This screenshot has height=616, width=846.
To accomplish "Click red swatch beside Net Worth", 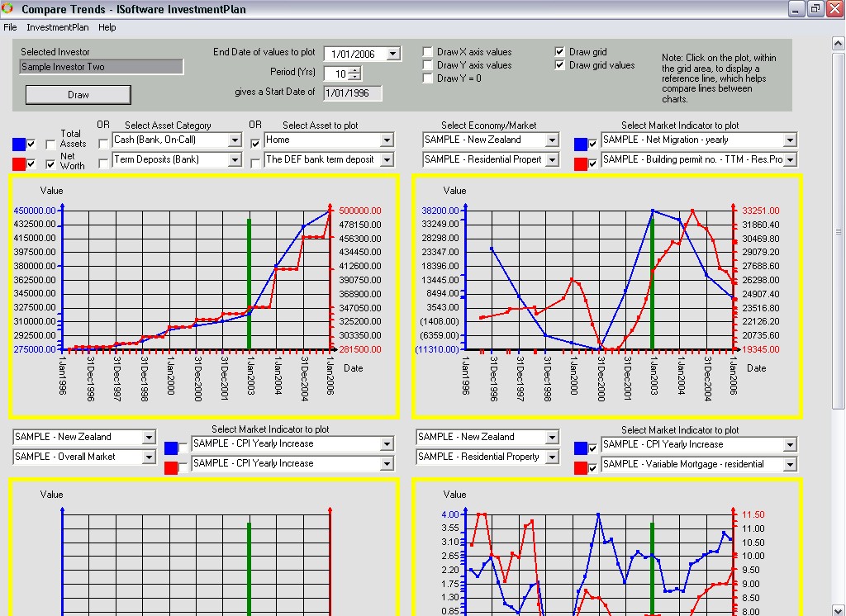I will click(x=19, y=164).
